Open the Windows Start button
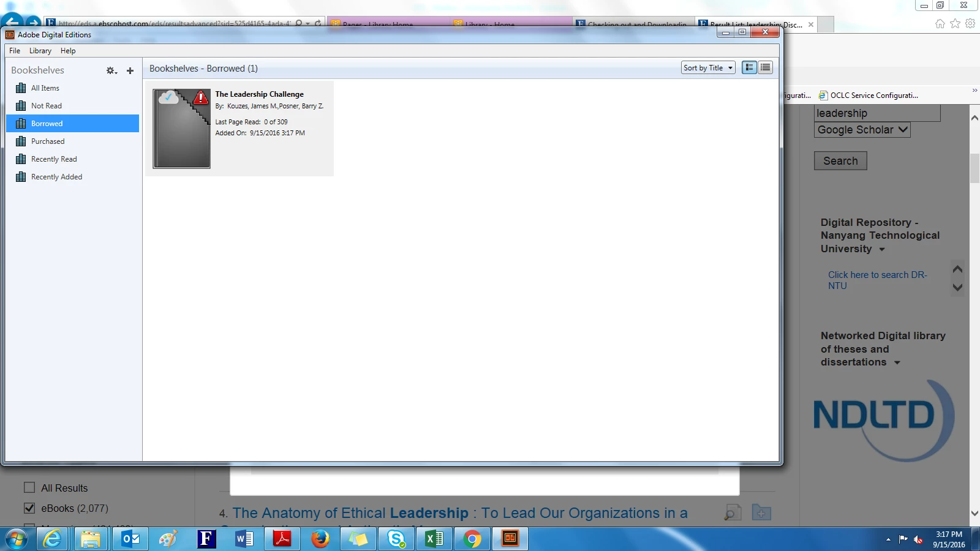The image size is (980, 551). click(x=16, y=539)
